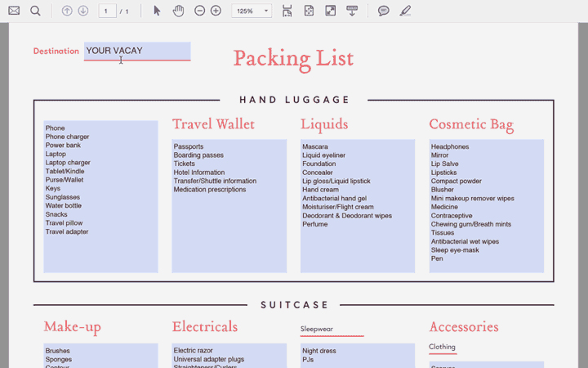Click 'Medication prescriptions' entry

(210, 190)
